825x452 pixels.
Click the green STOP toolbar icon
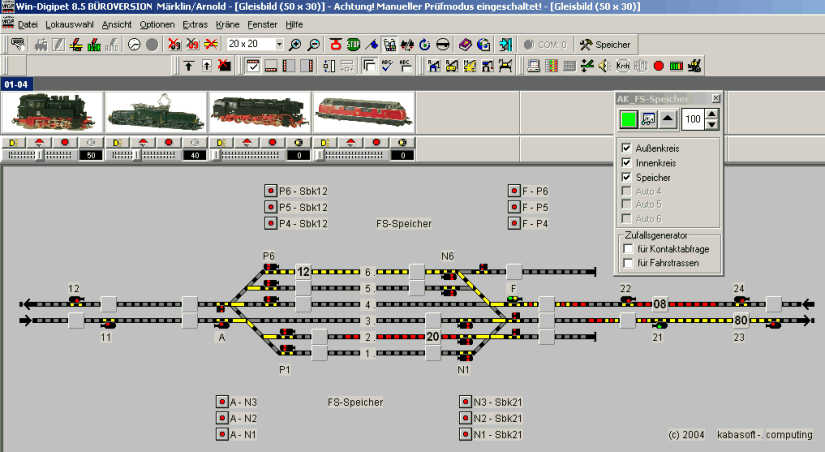[353, 45]
